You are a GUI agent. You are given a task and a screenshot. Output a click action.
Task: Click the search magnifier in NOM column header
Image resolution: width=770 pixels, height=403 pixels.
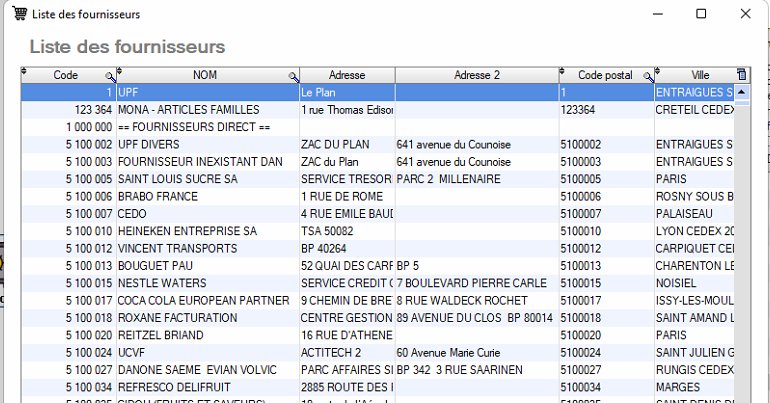(293, 76)
